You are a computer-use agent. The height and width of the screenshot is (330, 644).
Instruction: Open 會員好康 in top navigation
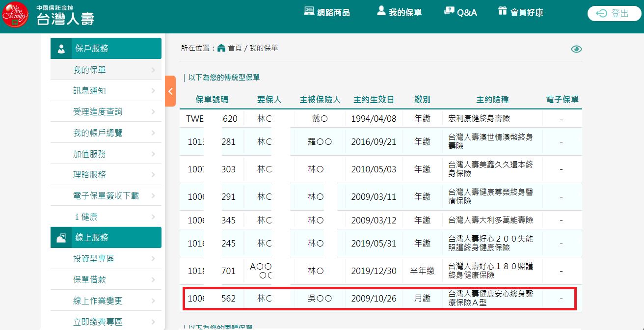click(520, 12)
